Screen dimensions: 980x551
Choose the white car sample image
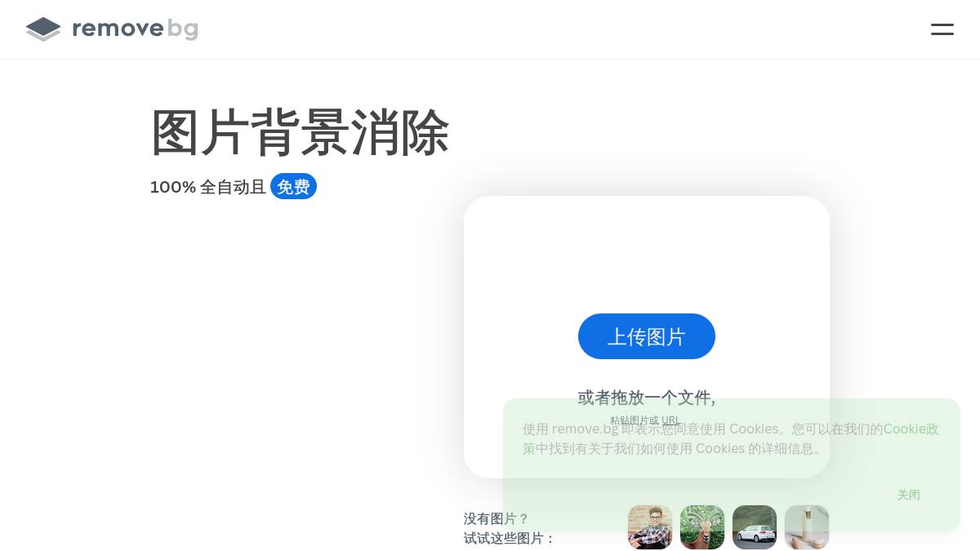(755, 527)
